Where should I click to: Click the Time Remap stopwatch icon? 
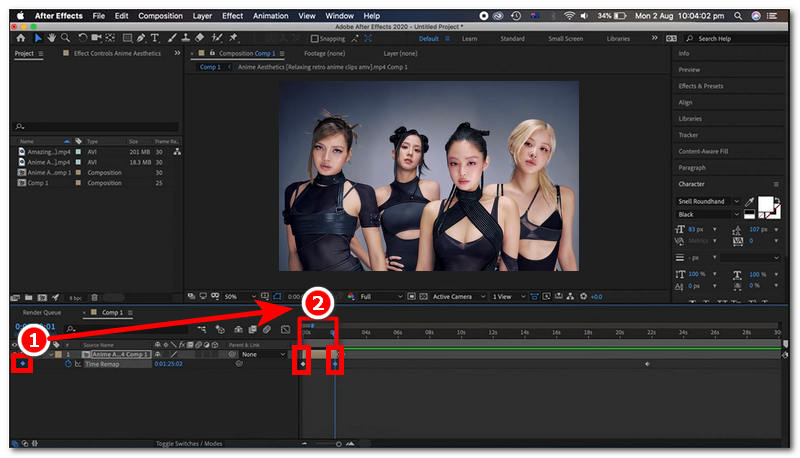tap(68, 364)
